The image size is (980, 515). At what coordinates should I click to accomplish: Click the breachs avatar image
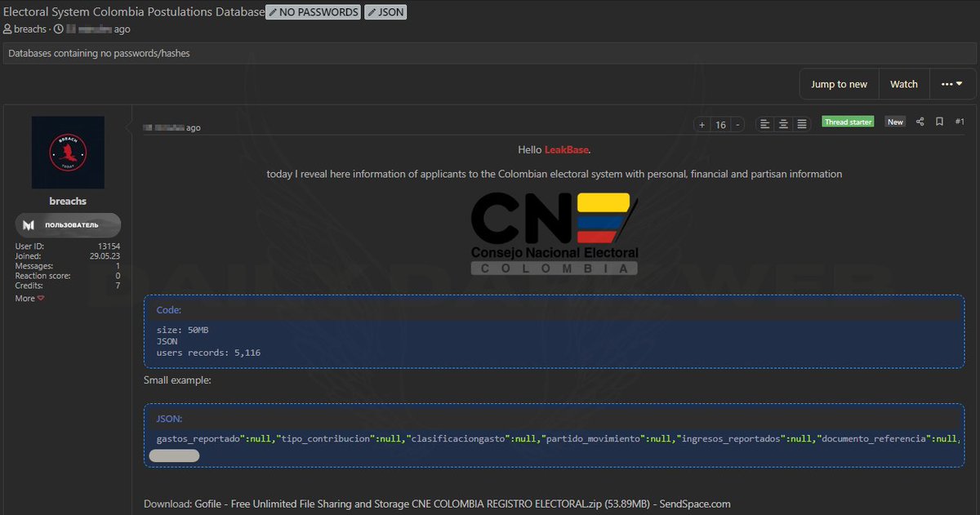click(68, 153)
